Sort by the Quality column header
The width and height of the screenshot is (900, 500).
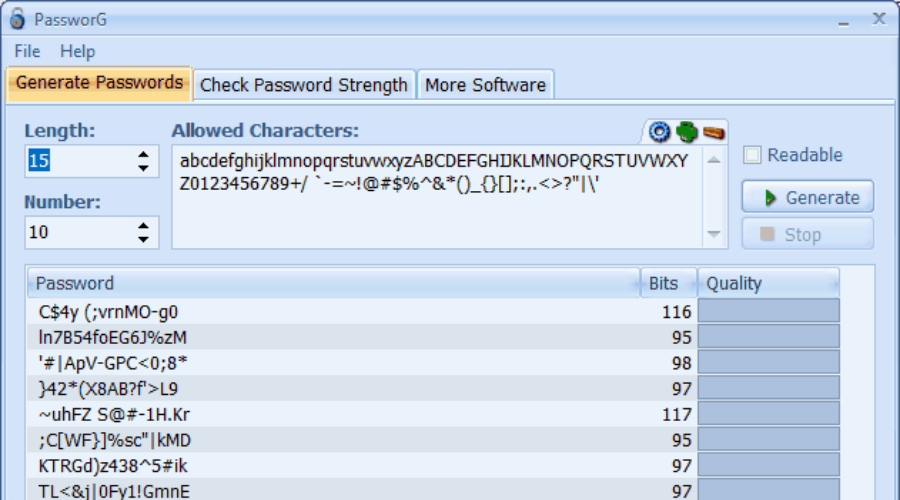(769, 283)
